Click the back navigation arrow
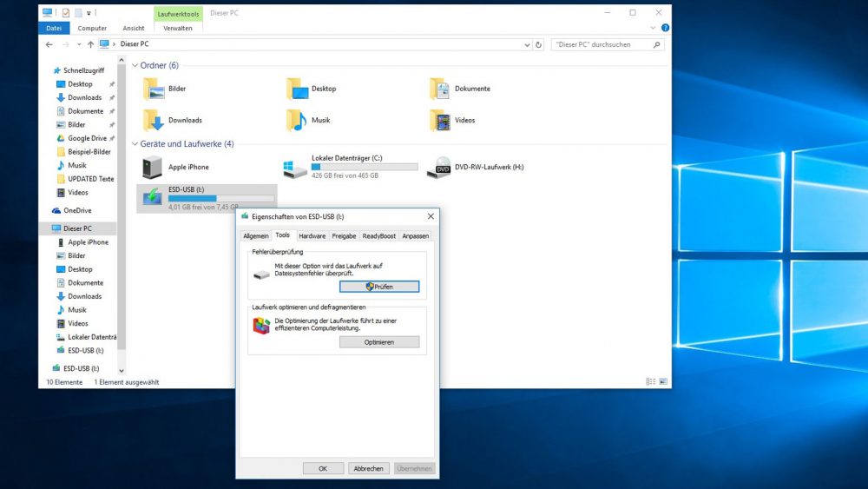 (49, 44)
